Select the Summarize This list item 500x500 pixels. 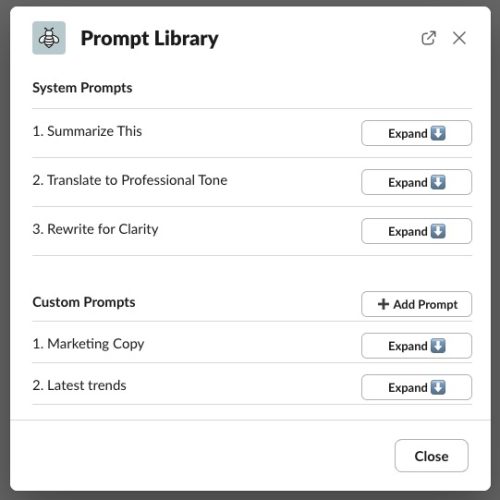pyautogui.click(x=87, y=131)
